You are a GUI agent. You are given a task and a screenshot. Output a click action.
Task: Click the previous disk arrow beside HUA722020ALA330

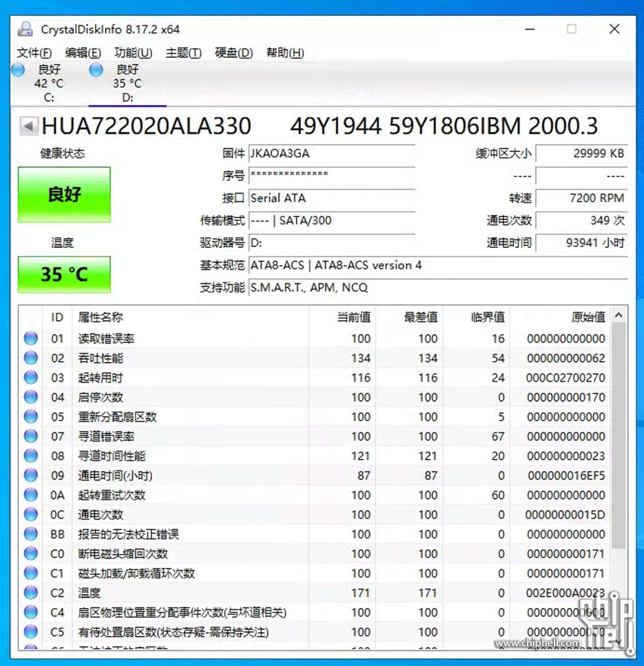coord(28,126)
